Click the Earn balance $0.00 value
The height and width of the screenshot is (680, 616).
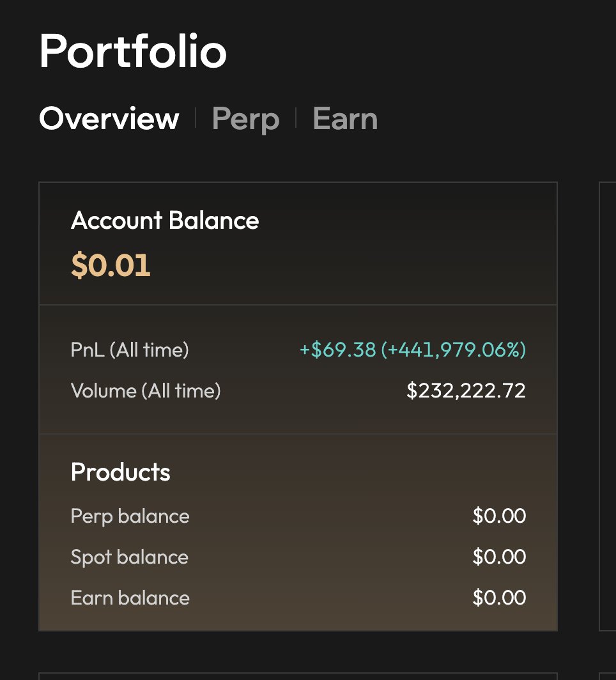click(x=499, y=598)
